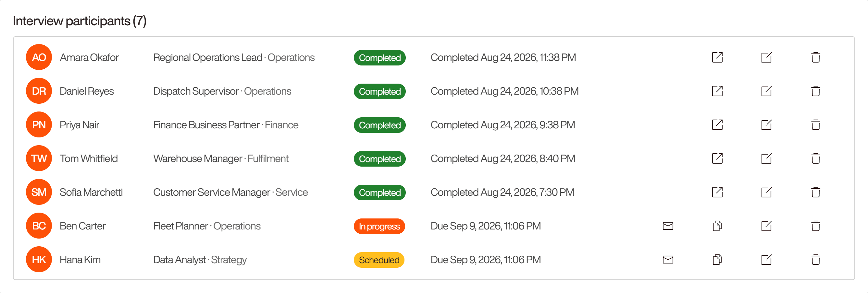
Task: Delete Hana Kim's row with trash icon
Action: (815, 259)
